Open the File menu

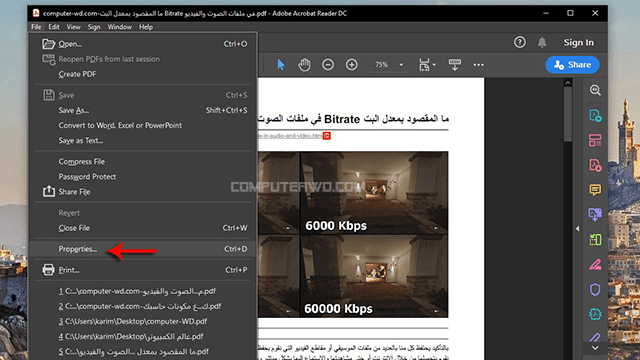(36, 27)
